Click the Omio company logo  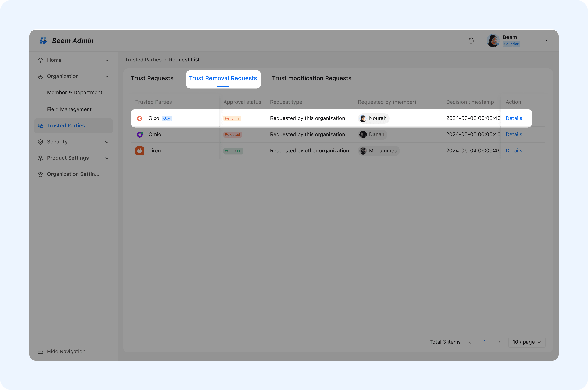pyautogui.click(x=140, y=134)
